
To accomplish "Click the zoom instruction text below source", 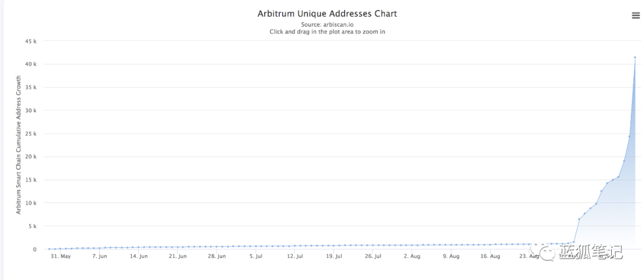I will pyautogui.click(x=327, y=32).
